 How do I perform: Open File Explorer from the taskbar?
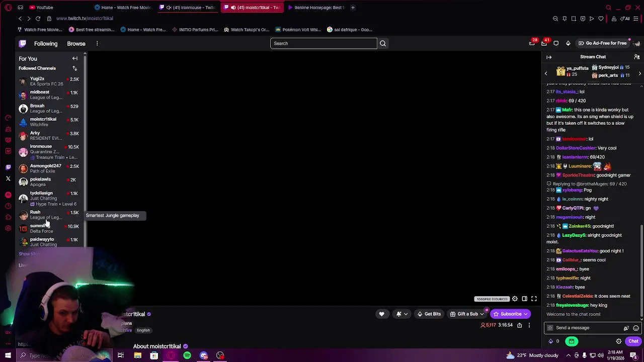tap(137, 355)
